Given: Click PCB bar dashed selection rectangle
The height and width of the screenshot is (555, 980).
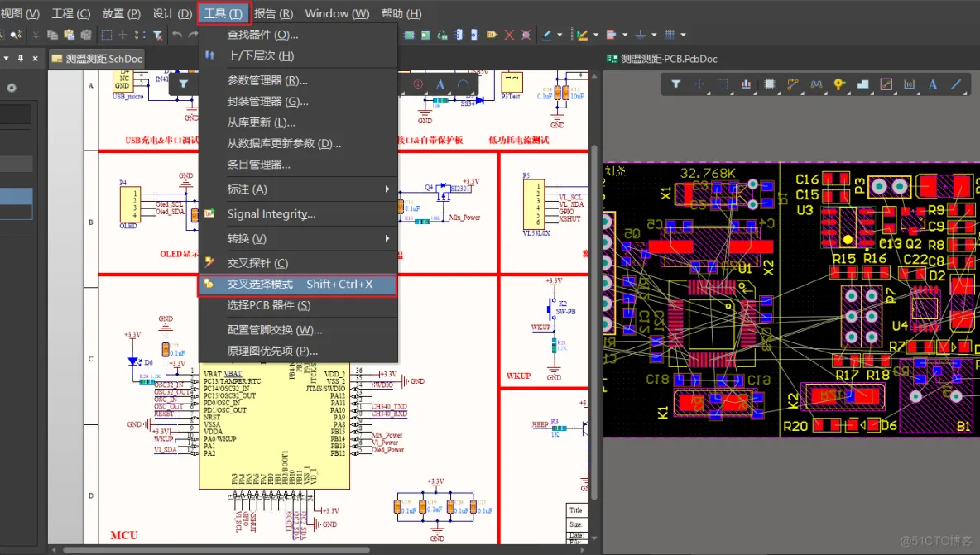Looking at the screenshot, I should (x=723, y=84).
